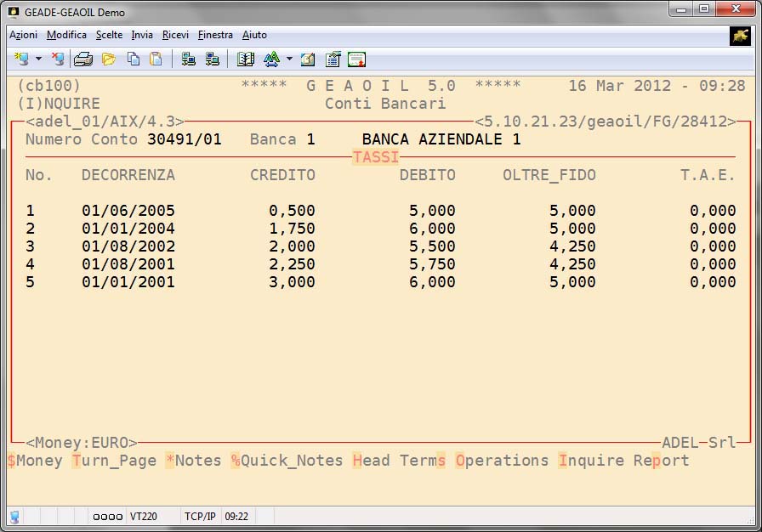This screenshot has height=532, width=762.
Task: Click the paste clipboard icon
Action: tap(156, 59)
